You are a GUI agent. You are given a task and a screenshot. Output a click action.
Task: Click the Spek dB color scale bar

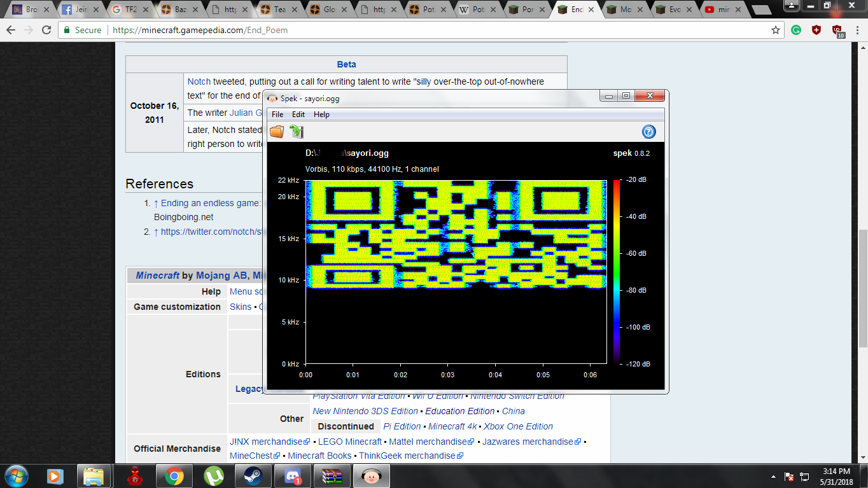pos(617,272)
